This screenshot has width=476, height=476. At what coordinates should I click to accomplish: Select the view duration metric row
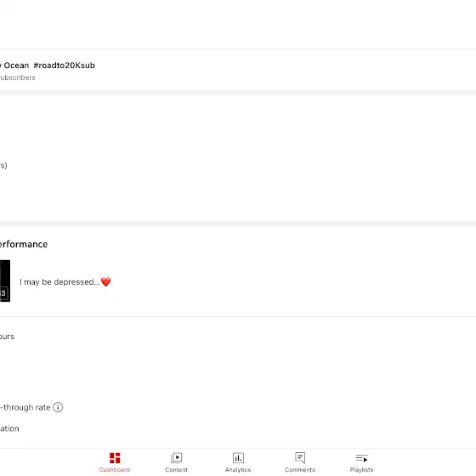click(x=238, y=428)
